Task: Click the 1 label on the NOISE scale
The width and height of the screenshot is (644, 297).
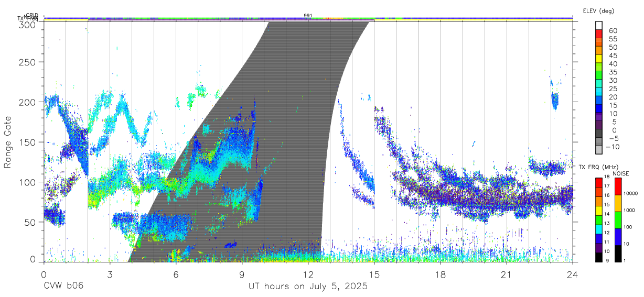Action: click(624, 261)
